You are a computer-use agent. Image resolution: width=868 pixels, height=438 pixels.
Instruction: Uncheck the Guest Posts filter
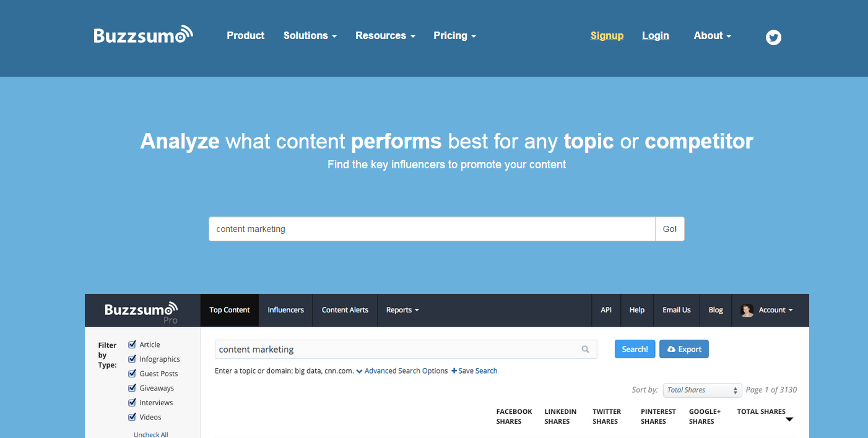(x=132, y=374)
